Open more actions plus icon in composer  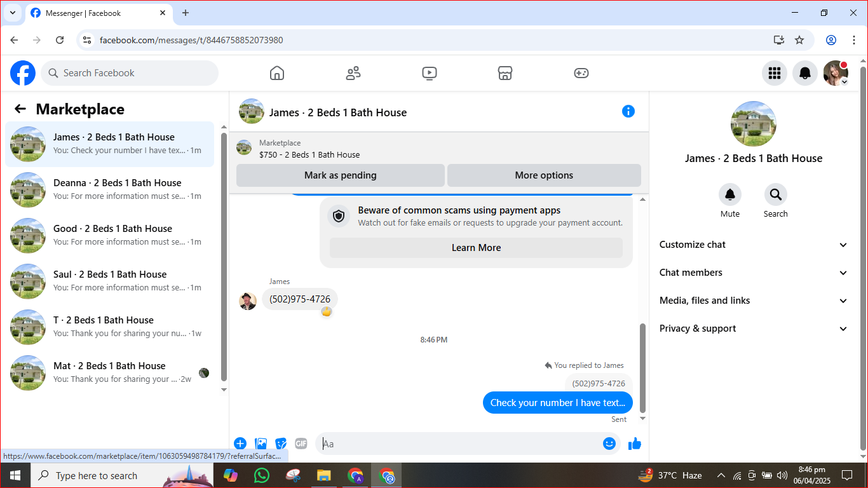[x=240, y=444]
